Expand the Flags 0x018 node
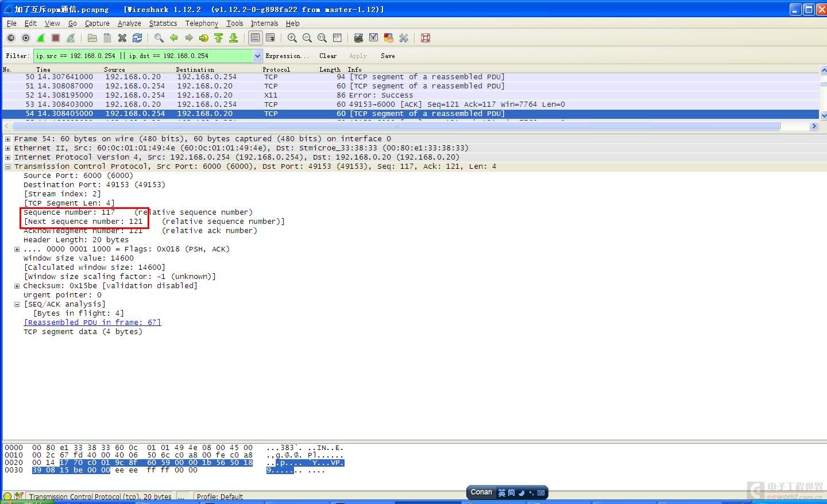Image resolution: width=827 pixels, height=504 pixels. coord(17,249)
